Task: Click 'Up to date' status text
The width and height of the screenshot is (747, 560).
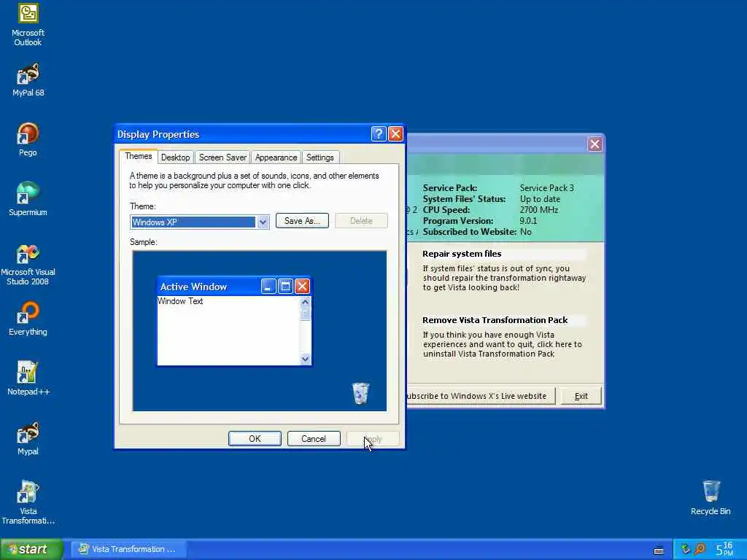Action: [x=540, y=199]
